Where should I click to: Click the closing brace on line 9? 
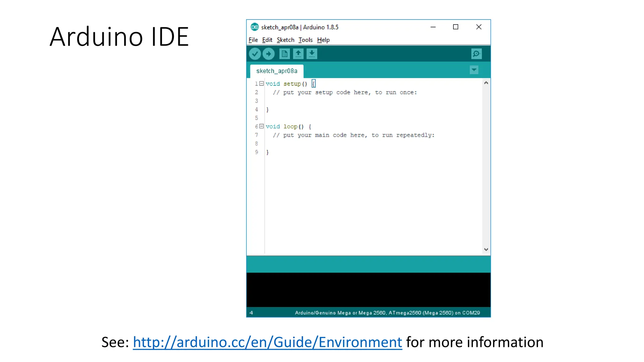(x=268, y=152)
